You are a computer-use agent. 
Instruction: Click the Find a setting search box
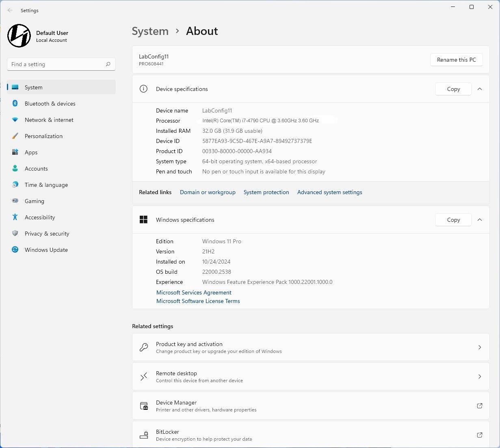(61, 64)
